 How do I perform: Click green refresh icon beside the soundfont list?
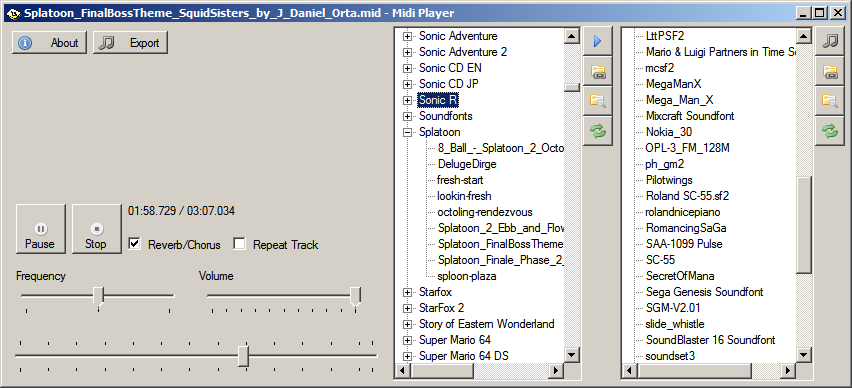pyautogui.click(x=829, y=131)
